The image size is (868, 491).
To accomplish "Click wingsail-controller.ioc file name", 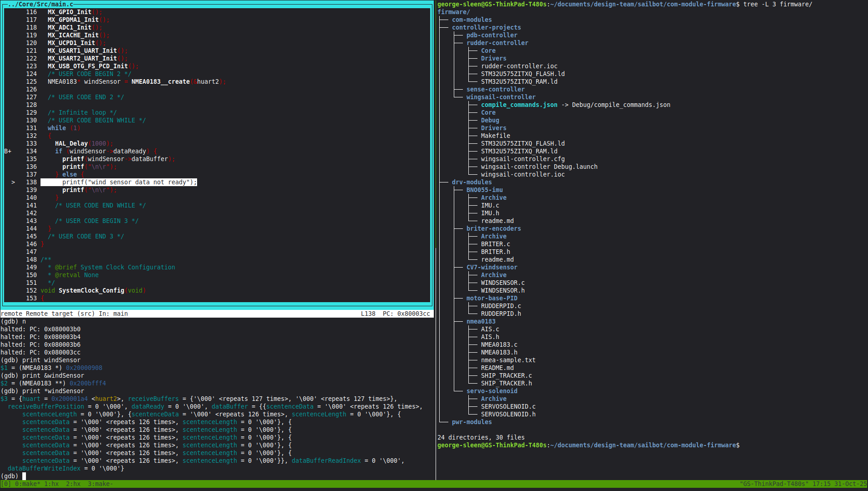I will (x=523, y=174).
